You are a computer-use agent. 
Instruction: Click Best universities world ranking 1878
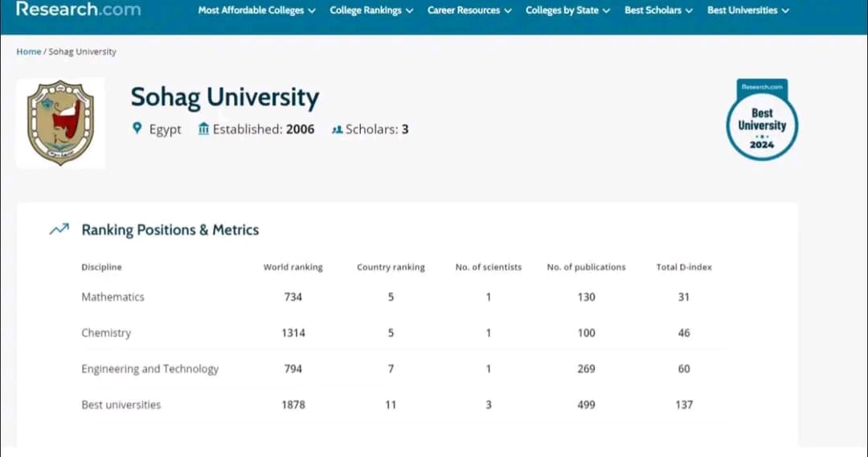[293, 405]
